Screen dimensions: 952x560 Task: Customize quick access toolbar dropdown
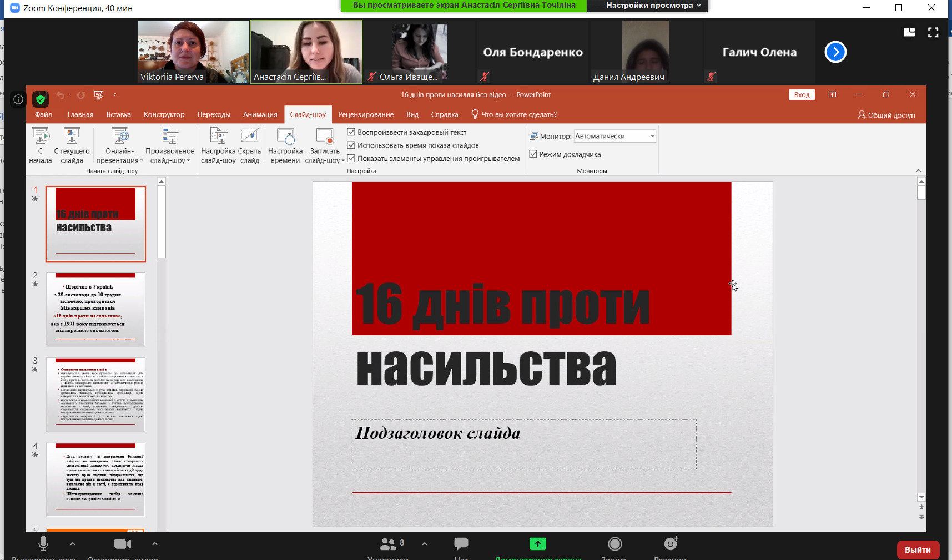115,95
